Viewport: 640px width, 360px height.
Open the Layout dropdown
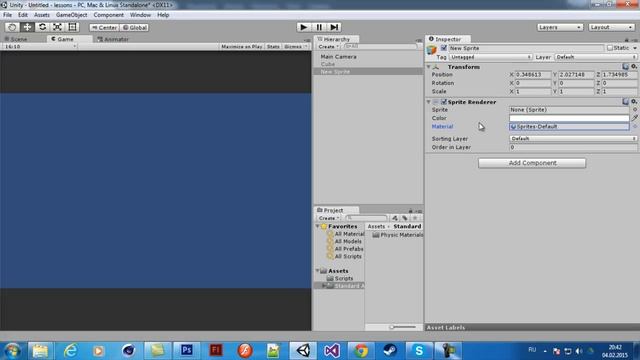tap(611, 27)
